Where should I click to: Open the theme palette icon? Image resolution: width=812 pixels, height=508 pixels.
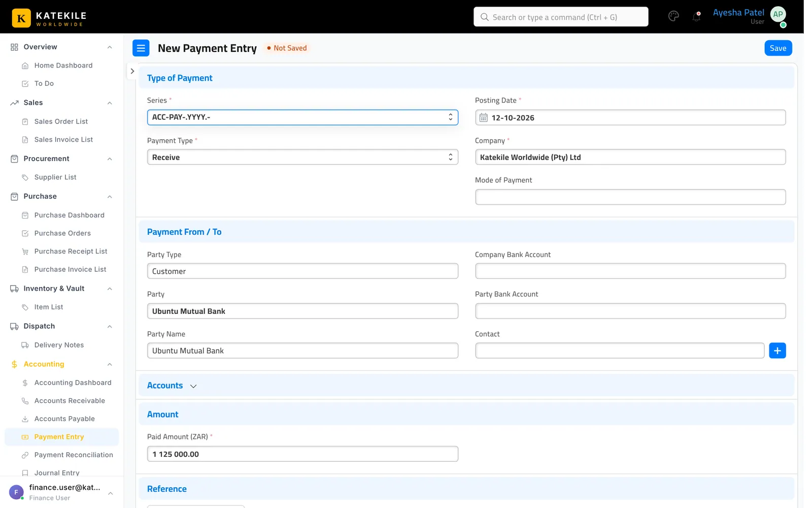tap(673, 16)
